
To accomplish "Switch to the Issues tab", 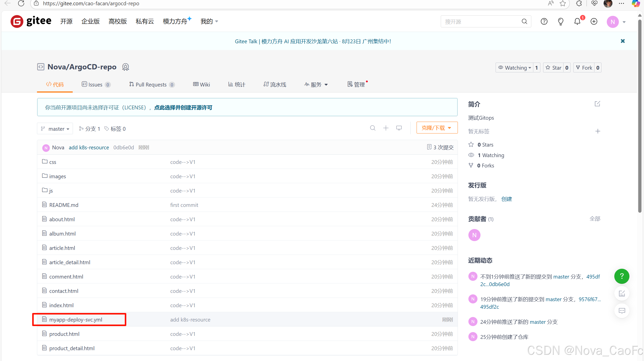I will [96, 84].
